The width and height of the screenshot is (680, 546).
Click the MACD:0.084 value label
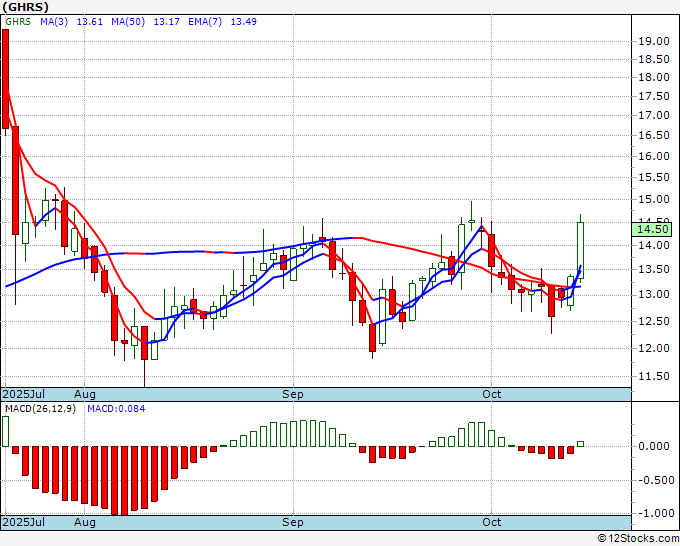[x=116, y=409]
